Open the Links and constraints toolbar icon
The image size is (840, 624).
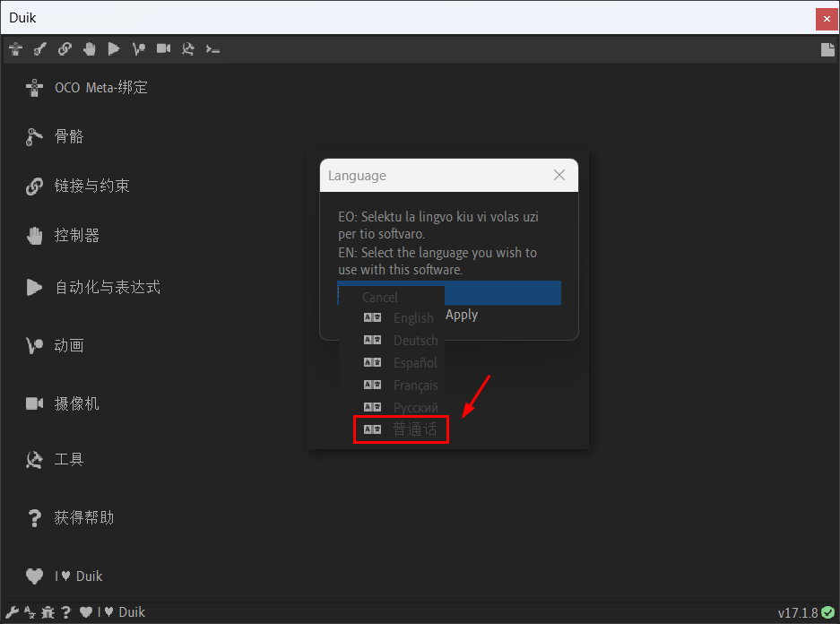(x=65, y=49)
